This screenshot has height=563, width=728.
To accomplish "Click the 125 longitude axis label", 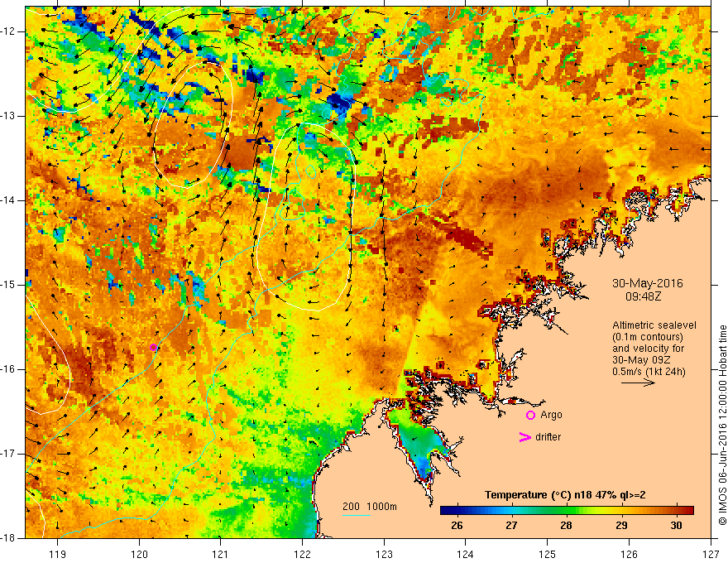I will coord(548,554).
